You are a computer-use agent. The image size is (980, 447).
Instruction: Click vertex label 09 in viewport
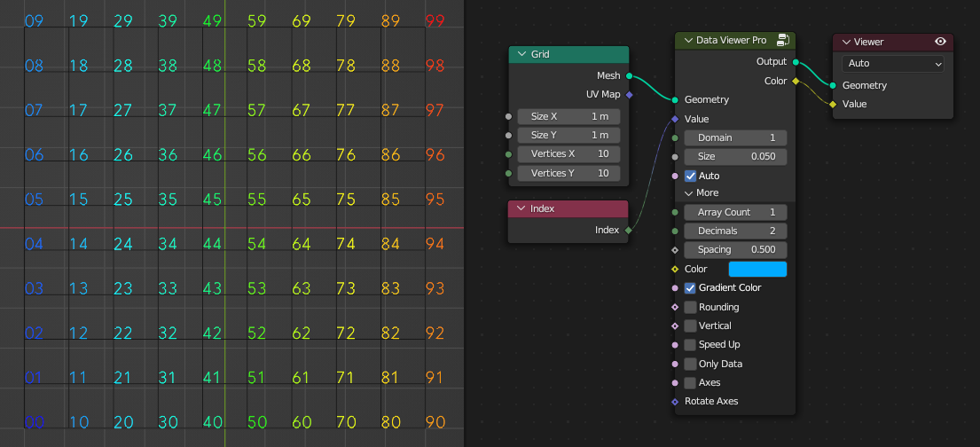34,21
